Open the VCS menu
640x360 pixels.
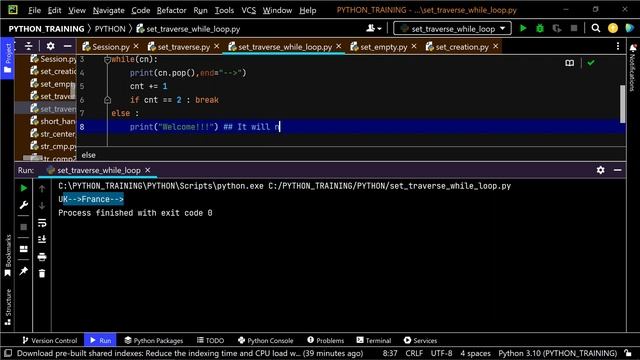tap(248, 10)
